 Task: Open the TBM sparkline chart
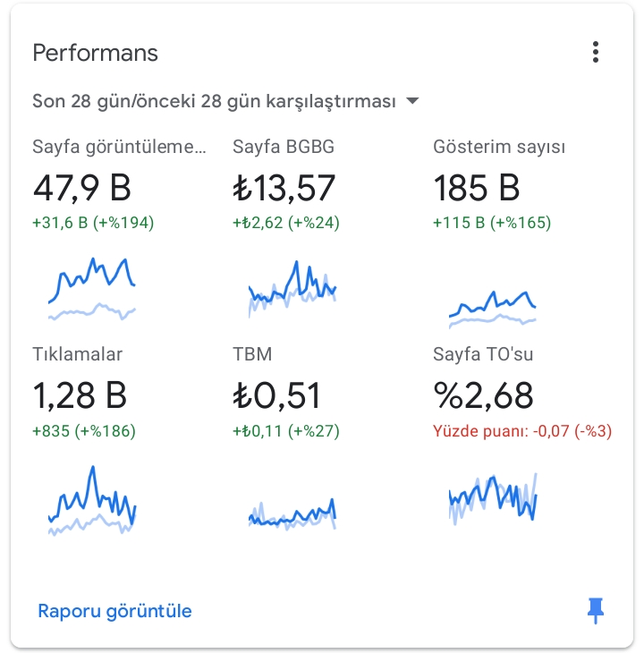pos(292,514)
